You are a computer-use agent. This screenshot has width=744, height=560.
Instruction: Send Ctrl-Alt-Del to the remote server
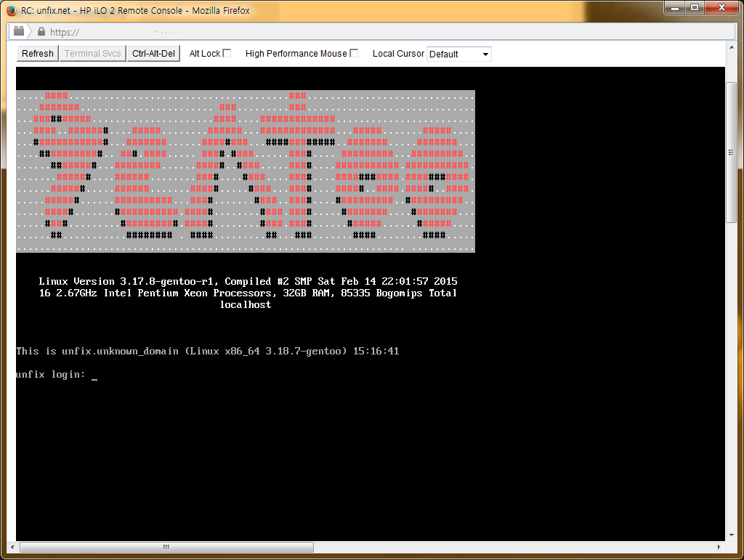click(153, 53)
